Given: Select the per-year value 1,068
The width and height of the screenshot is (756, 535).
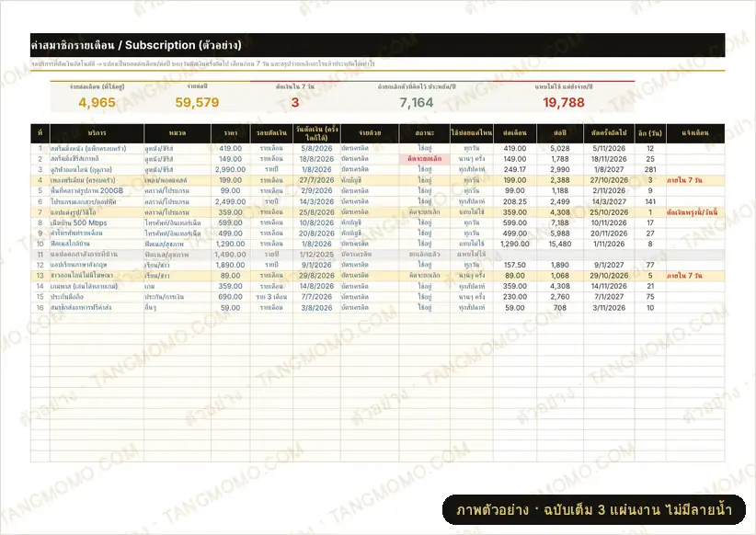Looking at the screenshot, I should pos(560,276).
